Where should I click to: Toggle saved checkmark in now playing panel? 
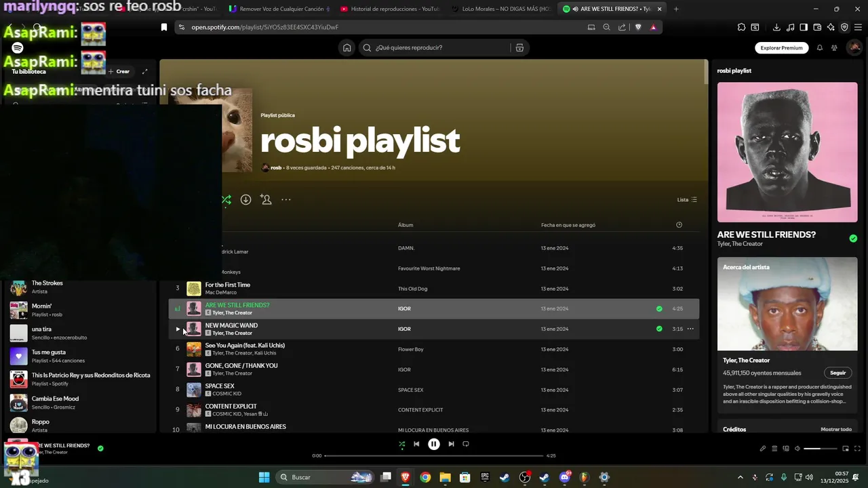853,239
